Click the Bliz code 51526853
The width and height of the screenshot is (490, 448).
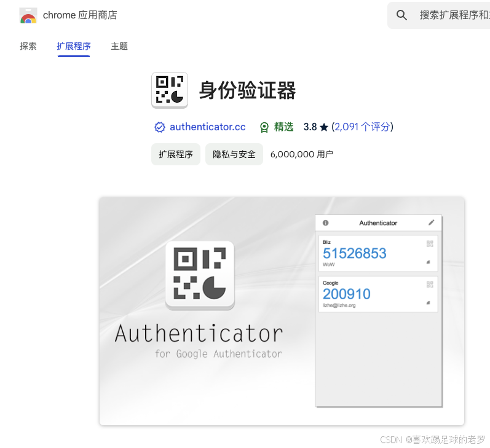tap(354, 253)
